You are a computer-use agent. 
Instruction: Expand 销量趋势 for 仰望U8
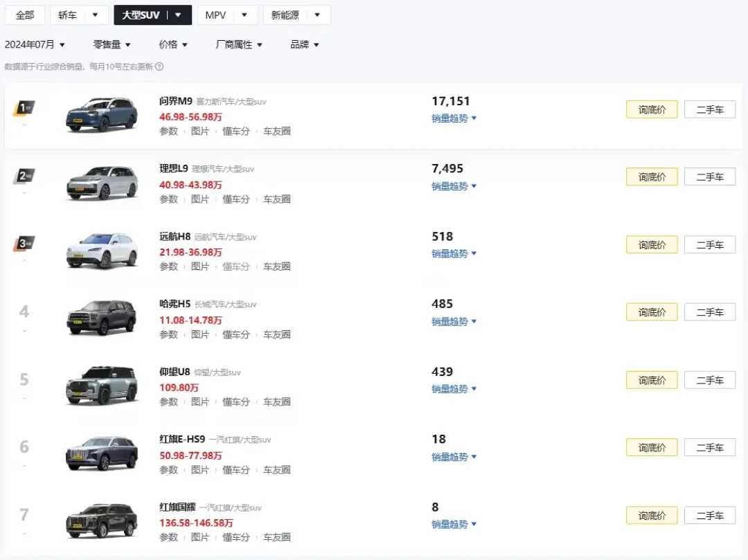pyautogui.click(x=454, y=389)
